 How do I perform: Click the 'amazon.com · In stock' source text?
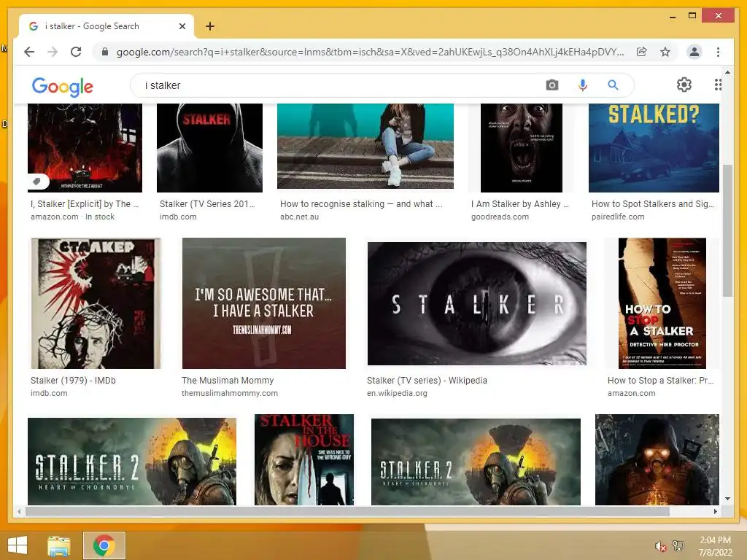[72, 217]
